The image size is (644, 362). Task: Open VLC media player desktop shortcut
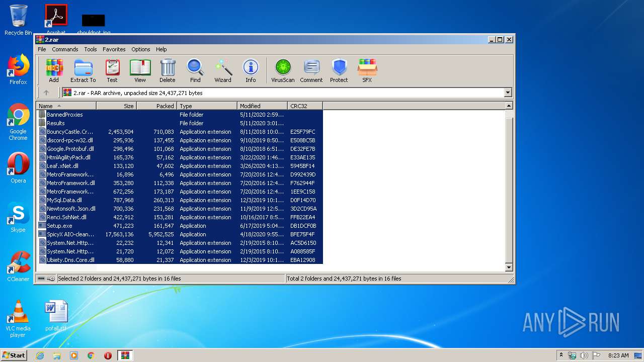(18, 319)
